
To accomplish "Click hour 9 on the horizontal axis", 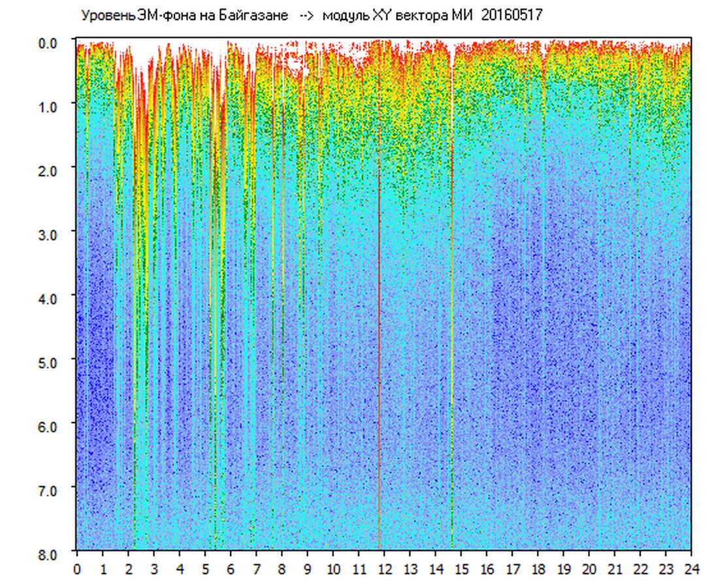I will pyautogui.click(x=308, y=569).
